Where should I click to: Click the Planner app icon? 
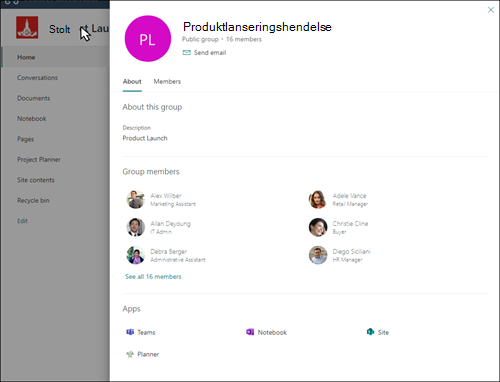pos(130,354)
